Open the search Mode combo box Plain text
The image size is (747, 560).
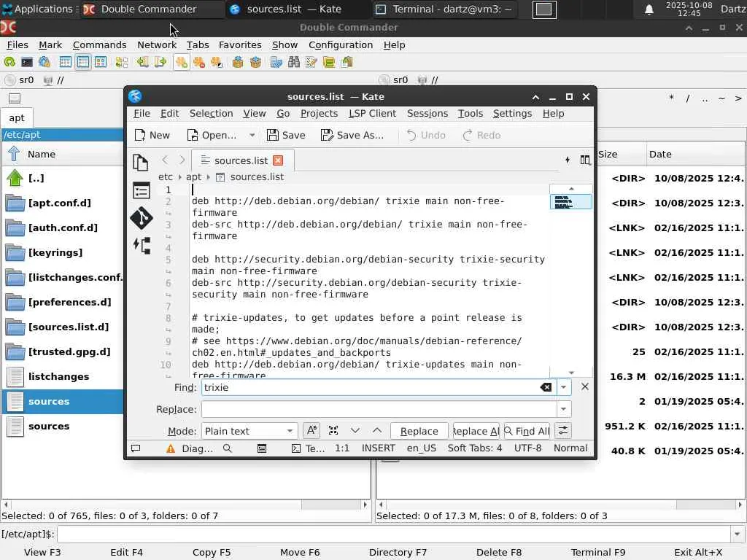click(x=249, y=431)
